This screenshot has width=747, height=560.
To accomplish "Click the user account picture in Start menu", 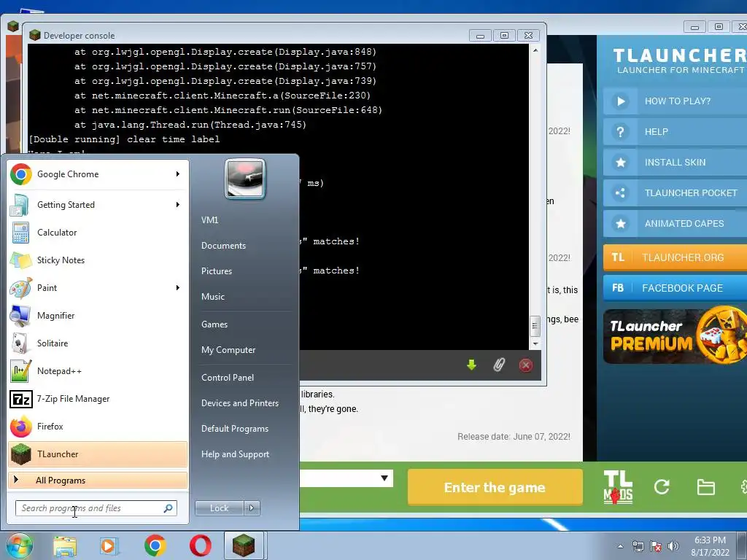I will click(245, 179).
